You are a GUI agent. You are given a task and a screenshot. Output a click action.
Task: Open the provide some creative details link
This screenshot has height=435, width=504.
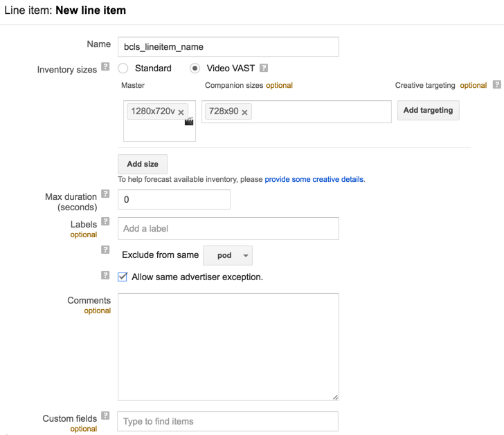coord(314,179)
